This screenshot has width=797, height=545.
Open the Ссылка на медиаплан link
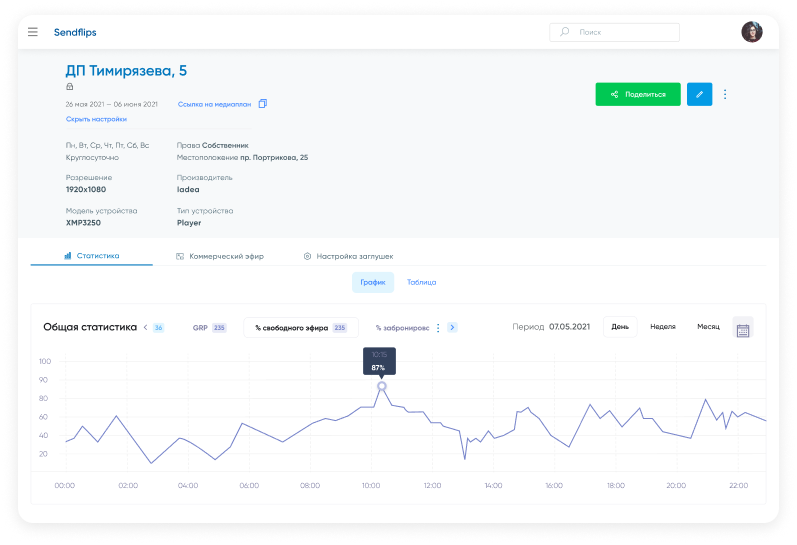tap(214, 104)
